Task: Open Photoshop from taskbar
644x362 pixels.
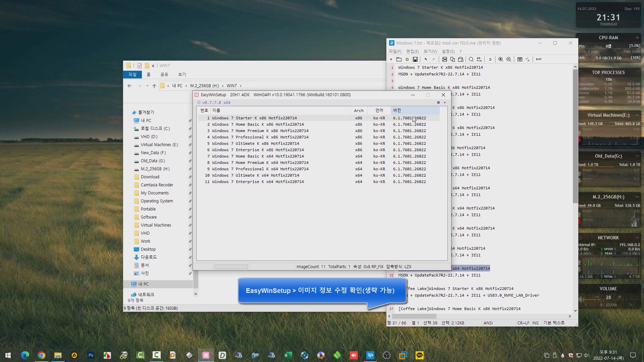Action: (x=91, y=355)
